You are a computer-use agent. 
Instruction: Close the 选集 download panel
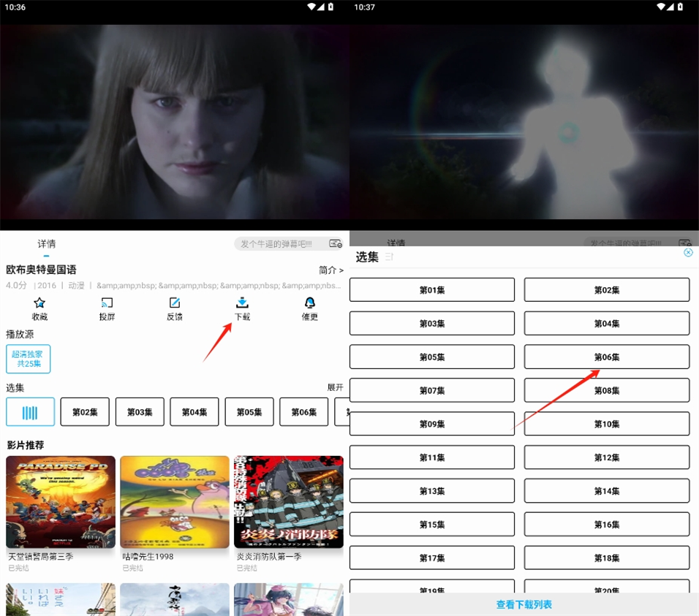pyautogui.click(x=688, y=253)
